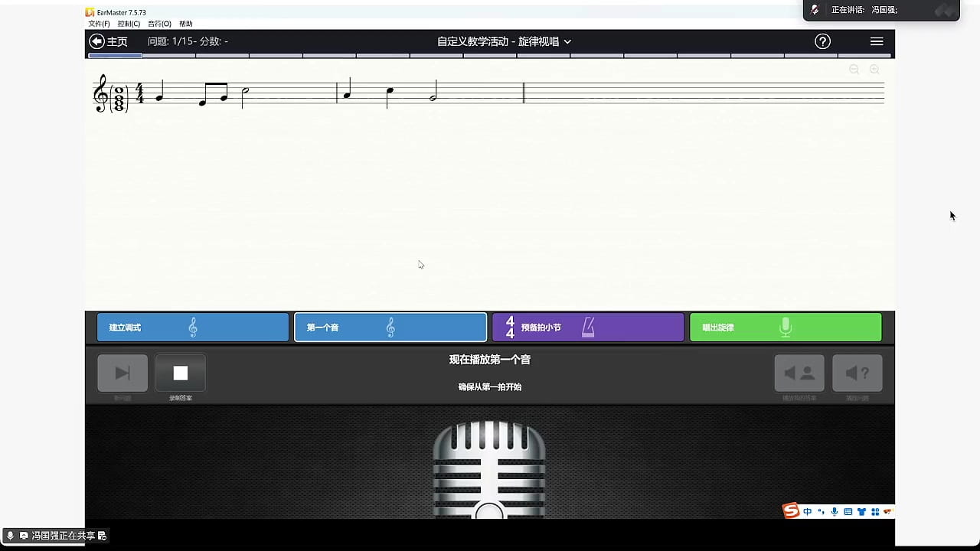Open the 帮助 menu
The width and height of the screenshot is (980, 551).
(186, 24)
